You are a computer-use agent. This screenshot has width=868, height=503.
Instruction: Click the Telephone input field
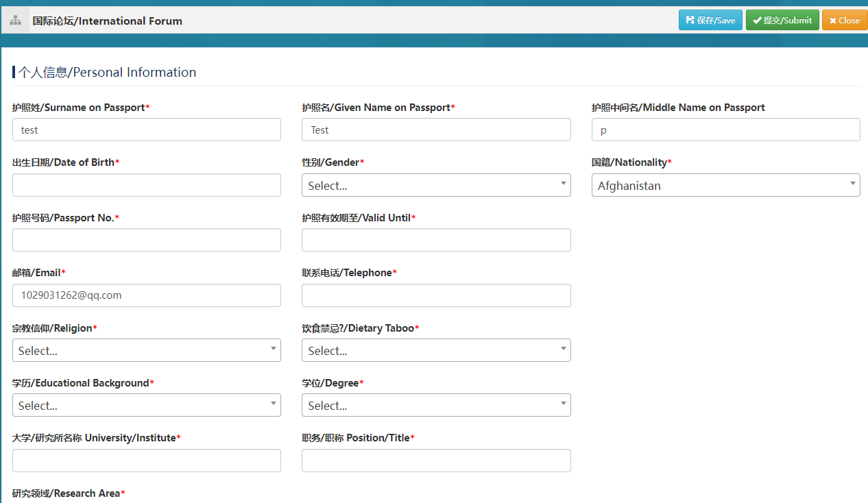(x=436, y=295)
